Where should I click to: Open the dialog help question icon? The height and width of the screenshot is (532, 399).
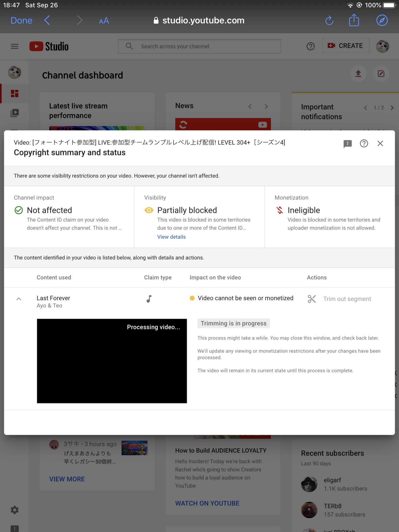point(364,143)
